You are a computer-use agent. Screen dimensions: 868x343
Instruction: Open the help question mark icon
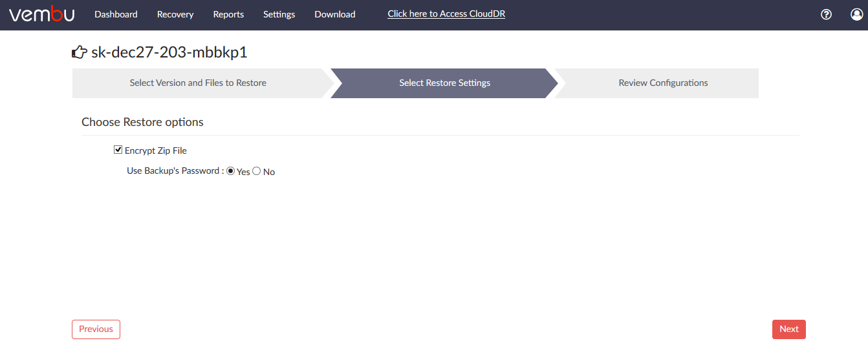coord(826,14)
